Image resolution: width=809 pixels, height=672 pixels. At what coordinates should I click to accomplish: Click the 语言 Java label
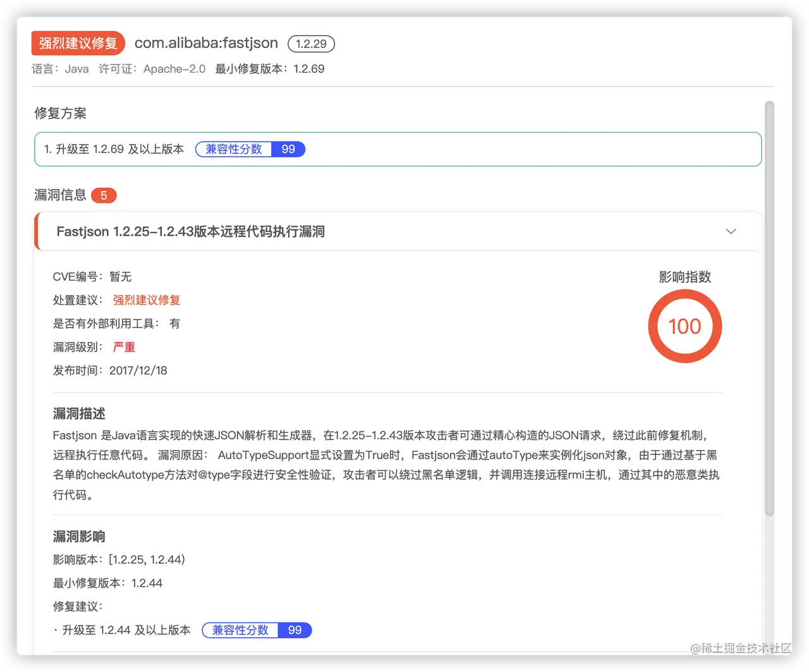coord(60,69)
